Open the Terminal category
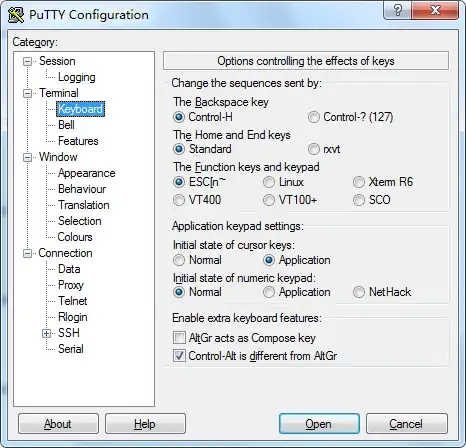 (x=59, y=93)
